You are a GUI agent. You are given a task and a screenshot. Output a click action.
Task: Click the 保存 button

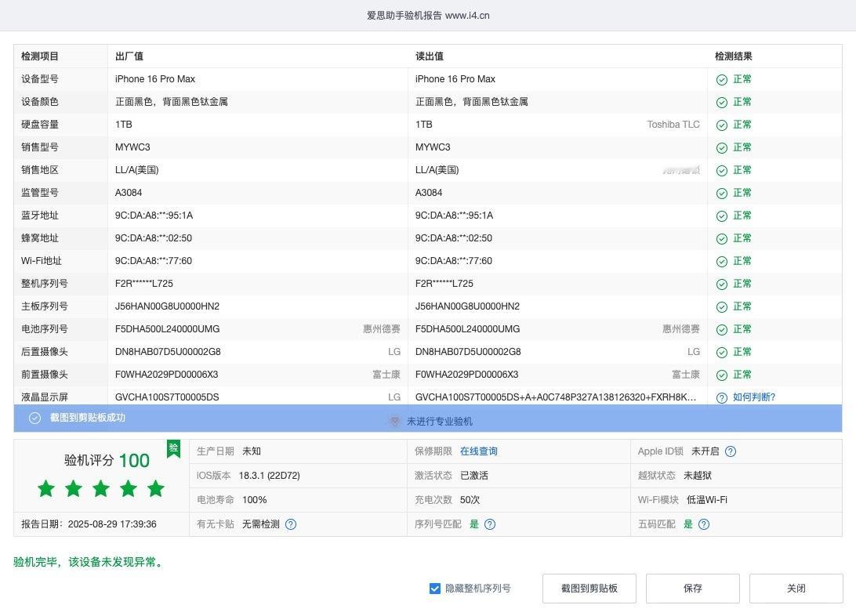693,588
